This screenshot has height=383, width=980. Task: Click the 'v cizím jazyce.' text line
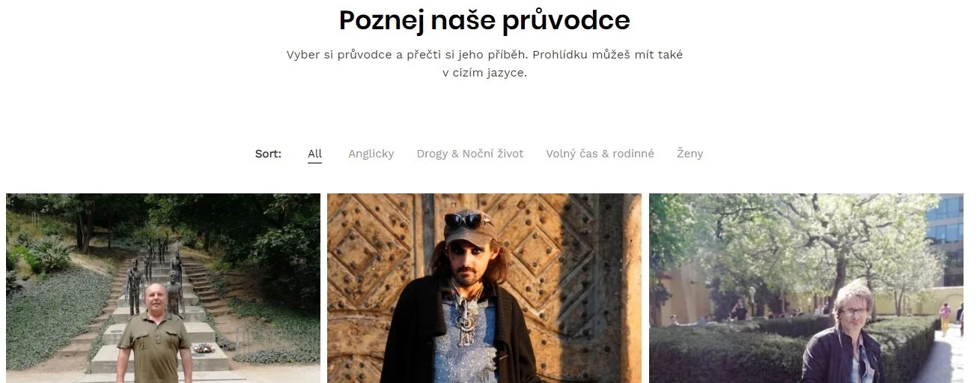coord(484,73)
